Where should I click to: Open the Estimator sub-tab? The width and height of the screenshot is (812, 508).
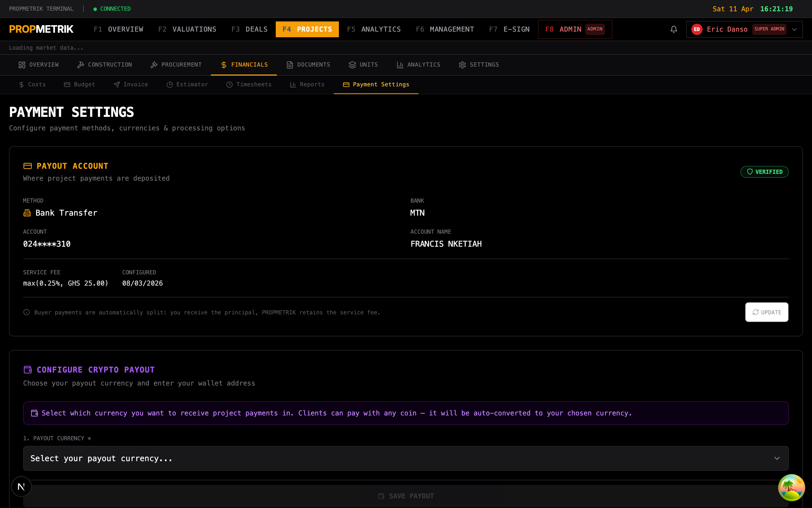pos(187,84)
